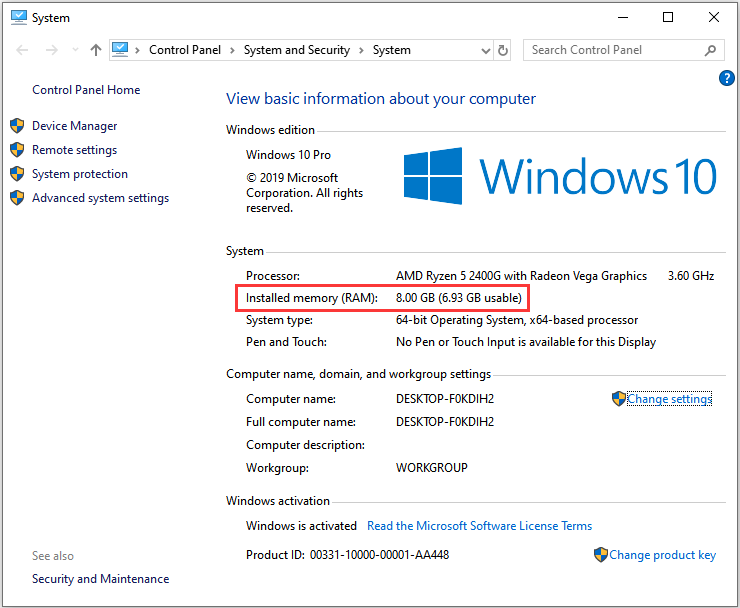Refresh the System page
This screenshot has height=608, width=740.
pos(503,50)
